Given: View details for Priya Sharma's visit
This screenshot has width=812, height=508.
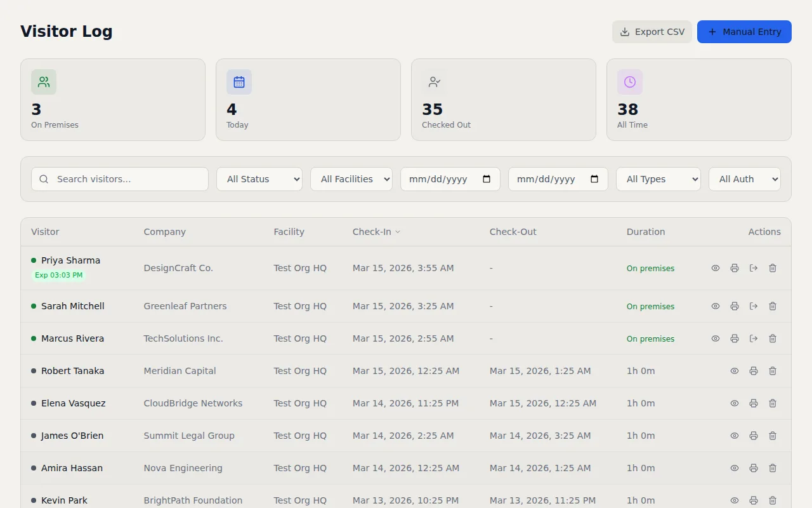Looking at the screenshot, I should point(716,267).
